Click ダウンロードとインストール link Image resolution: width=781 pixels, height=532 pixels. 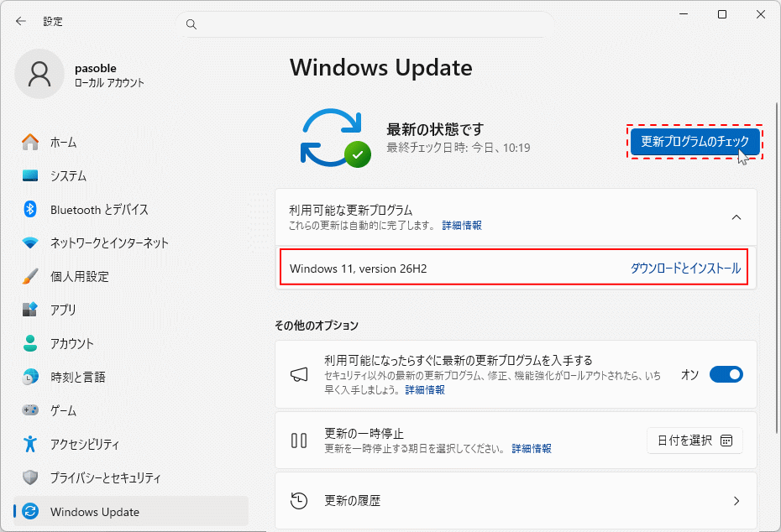pyautogui.click(x=686, y=269)
